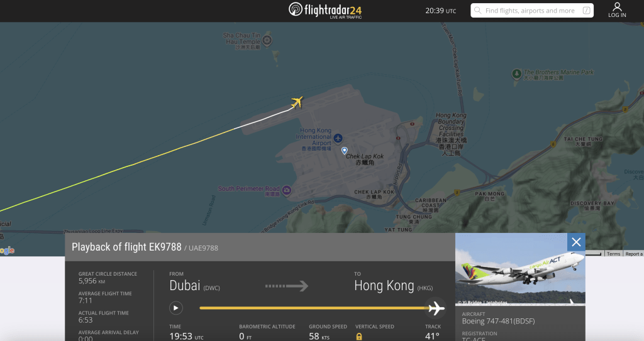Click the Flightradar24 logo
This screenshot has width=644, height=341.
325,10
